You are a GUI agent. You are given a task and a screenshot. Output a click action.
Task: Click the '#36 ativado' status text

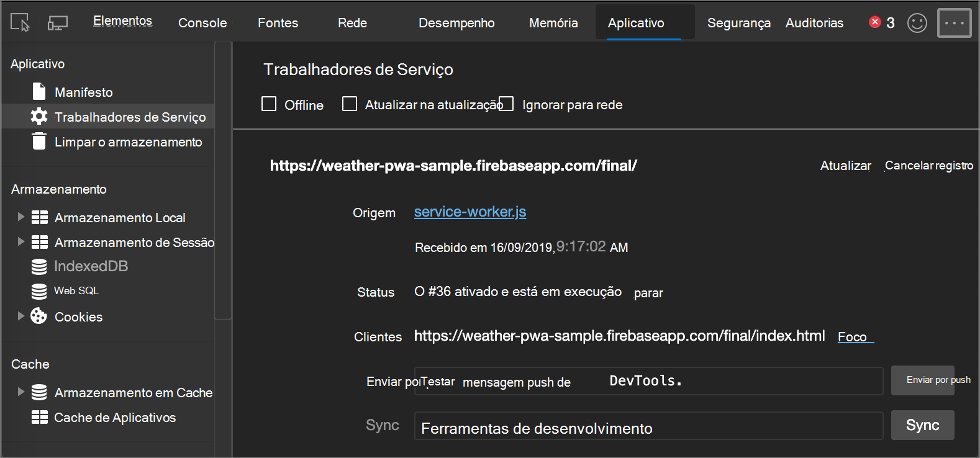(518, 292)
